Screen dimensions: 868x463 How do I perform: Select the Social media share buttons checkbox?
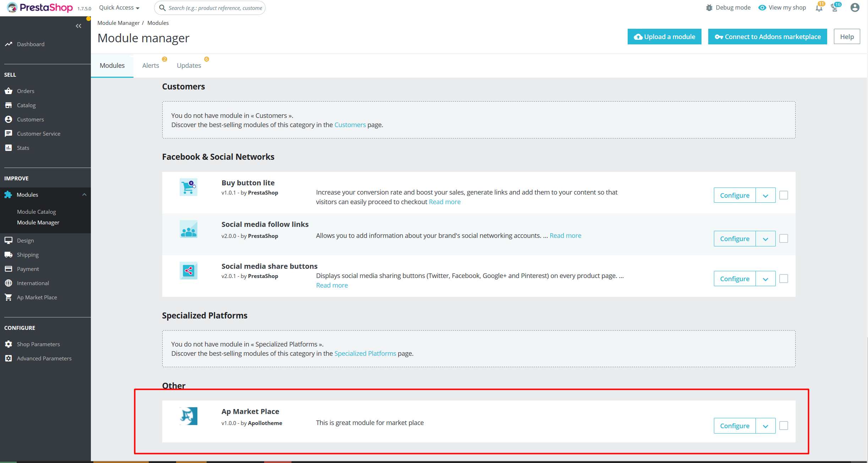coord(784,279)
